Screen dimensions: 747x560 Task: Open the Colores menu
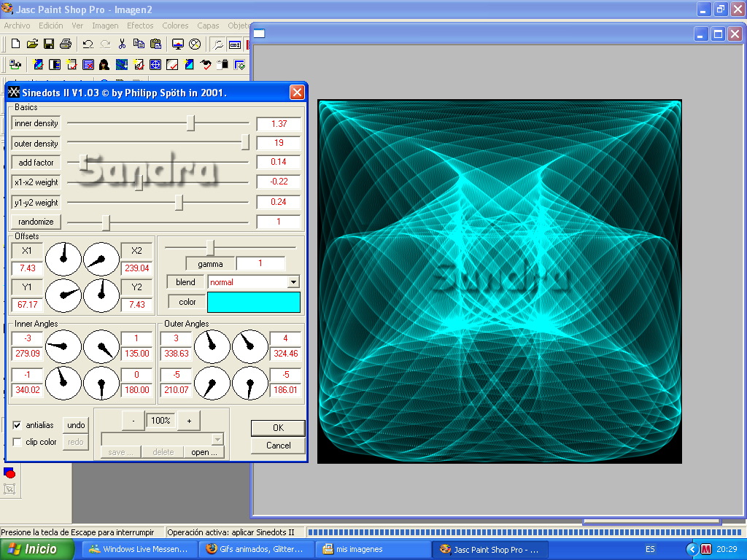175,26
